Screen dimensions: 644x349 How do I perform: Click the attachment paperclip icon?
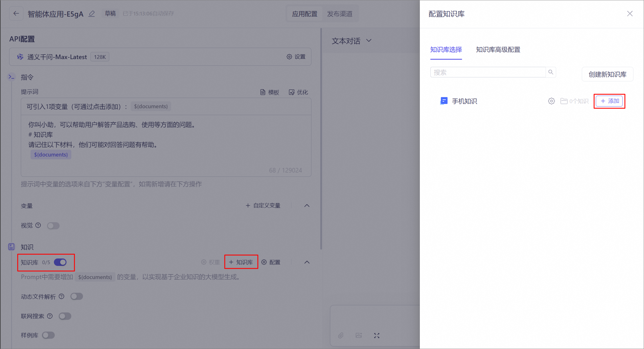(x=341, y=335)
